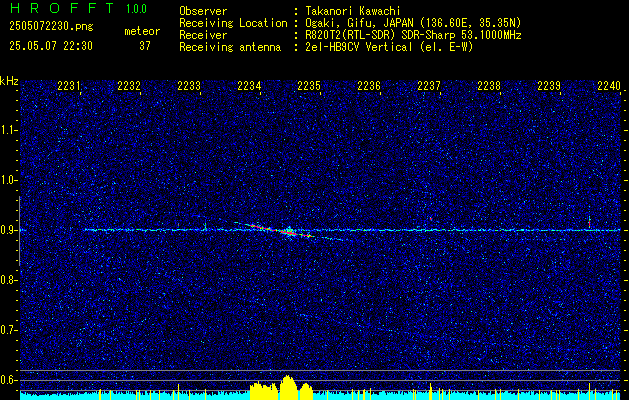Viewport: 629px width, 400px height.
Task: Click the kHz axis unit label
Action: tap(9, 81)
